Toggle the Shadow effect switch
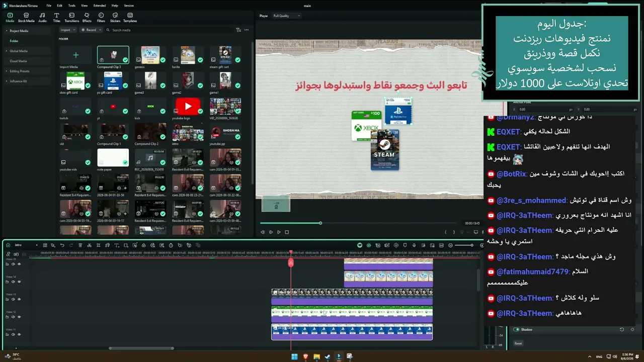Image resolution: width=644 pixels, height=362 pixels. [516, 330]
